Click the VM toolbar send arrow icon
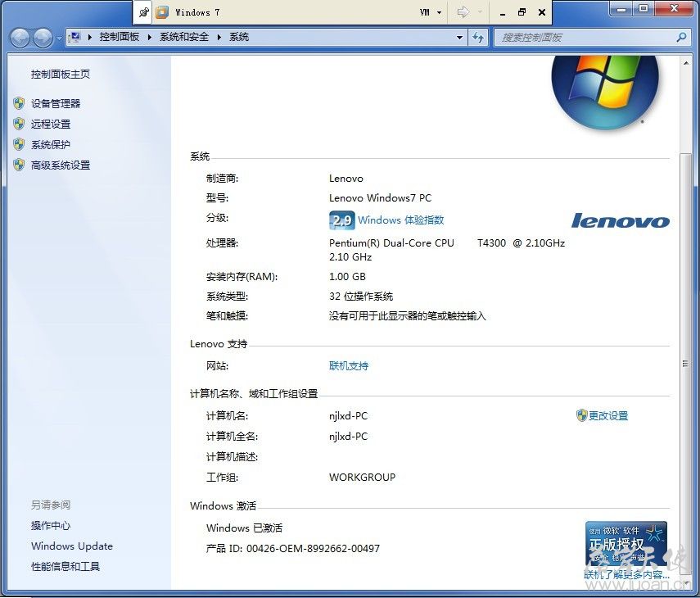Viewport: 700px width, 598px height. (x=463, y=12)
